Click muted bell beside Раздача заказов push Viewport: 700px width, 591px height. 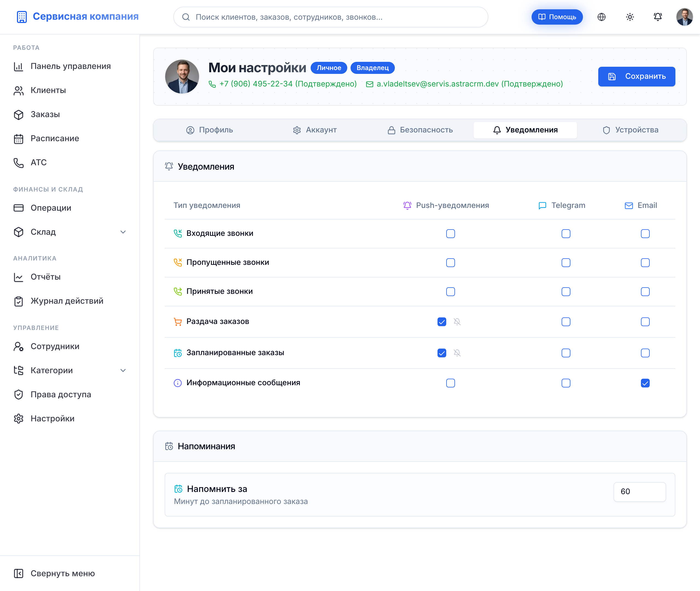coord(457,322)
